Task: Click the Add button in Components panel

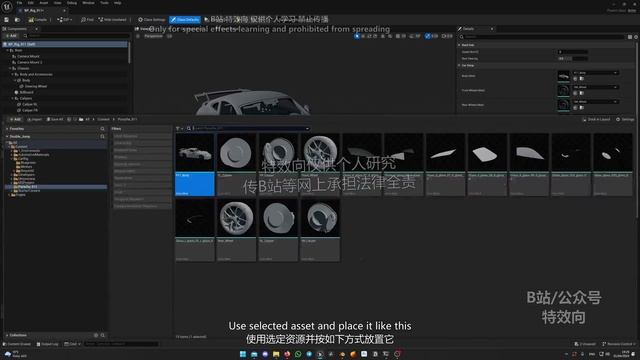Action: (x=11, y=36)
